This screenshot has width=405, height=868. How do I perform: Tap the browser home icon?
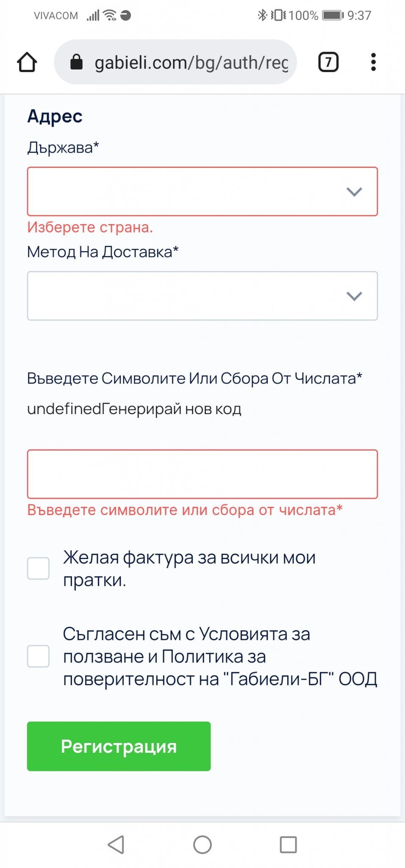27,62
